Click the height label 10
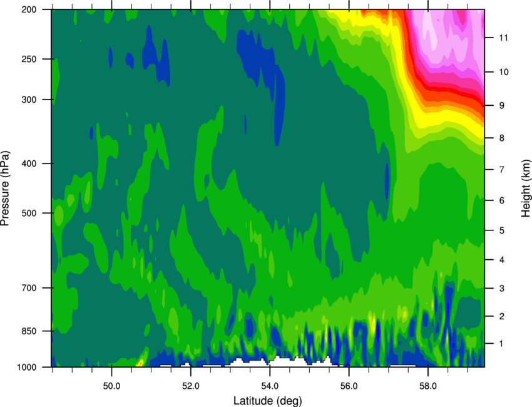 coord(504,72)
